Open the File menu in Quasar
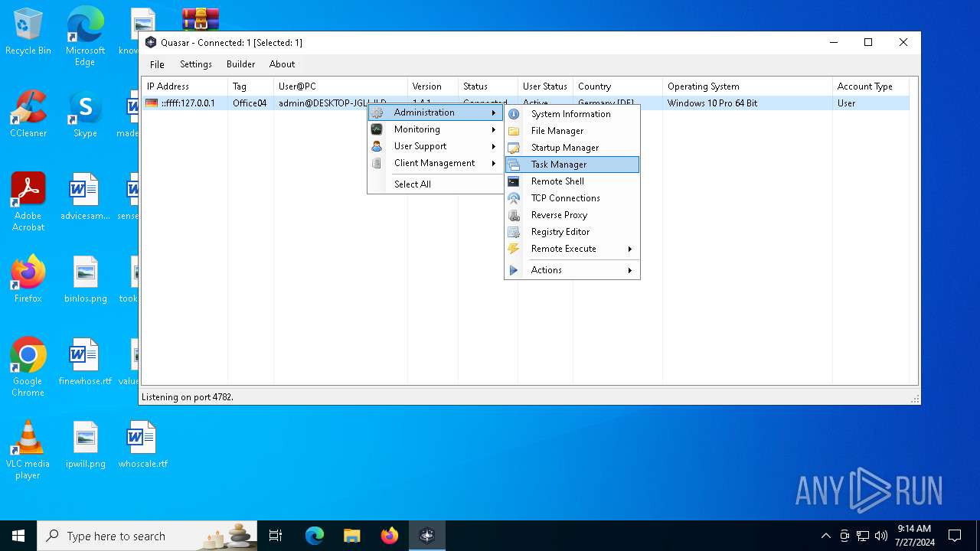This screenshot has width=980, height=551. pyautogui.click(x=157, y=64)
